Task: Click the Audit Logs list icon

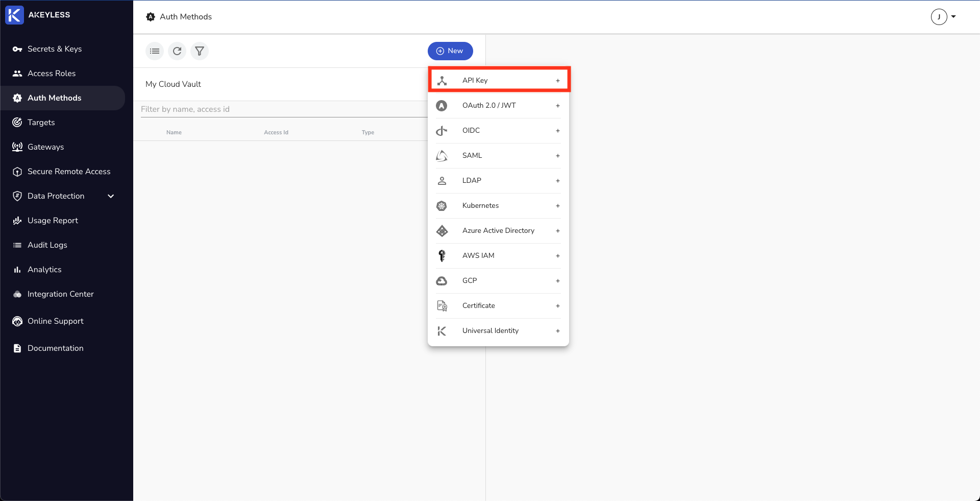Action: pyautogui.click(x=17, y=245)
